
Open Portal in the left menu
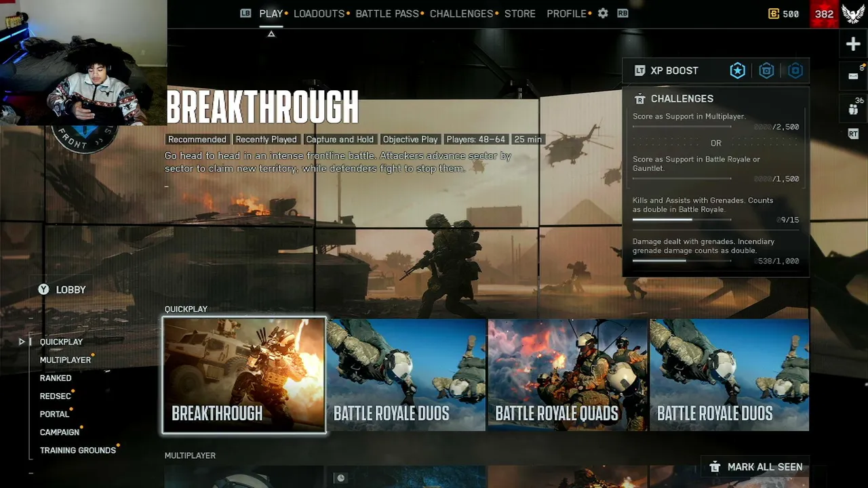54,414
